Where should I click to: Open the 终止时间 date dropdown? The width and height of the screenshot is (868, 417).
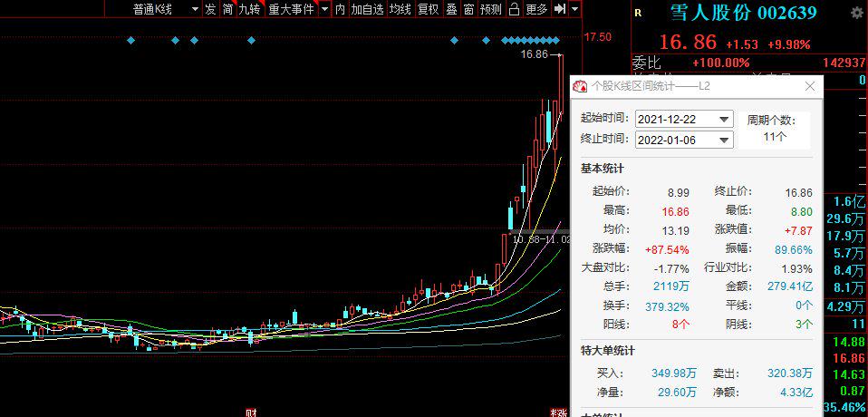point(724,140)
